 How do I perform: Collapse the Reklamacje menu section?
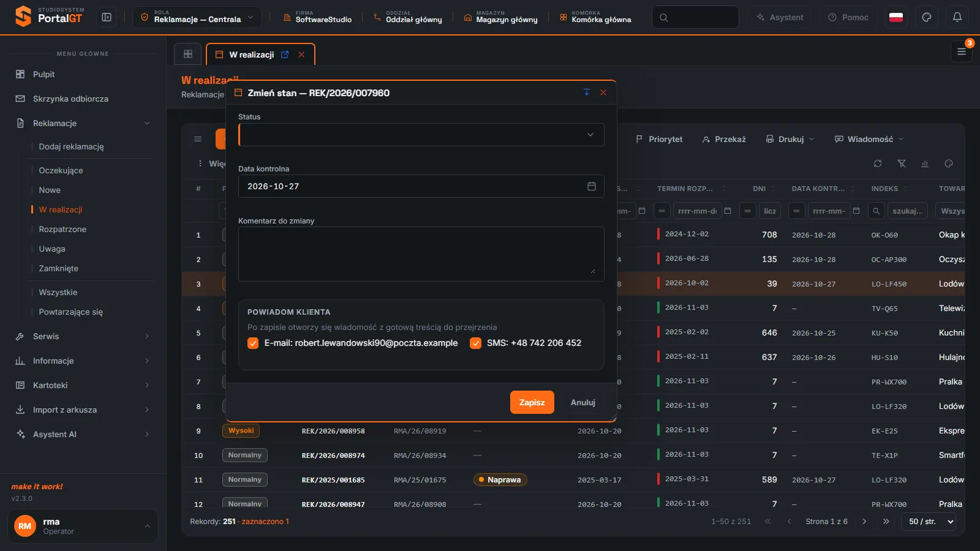[83, 123]
